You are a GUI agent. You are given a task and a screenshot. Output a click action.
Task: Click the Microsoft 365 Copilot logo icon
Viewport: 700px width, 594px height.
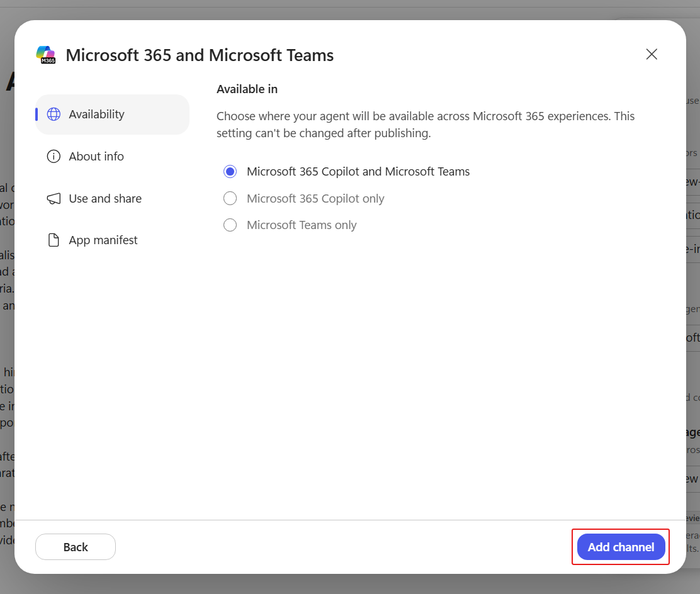[46, 55]
